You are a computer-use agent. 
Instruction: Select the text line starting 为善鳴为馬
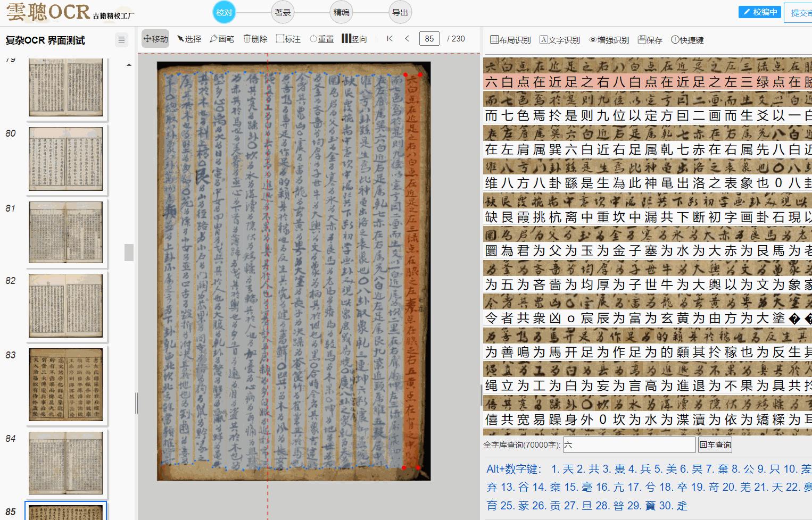648,352
